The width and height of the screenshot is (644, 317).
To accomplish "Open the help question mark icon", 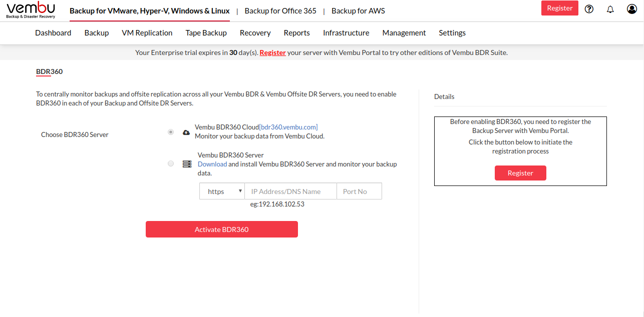I will [589, 8].
